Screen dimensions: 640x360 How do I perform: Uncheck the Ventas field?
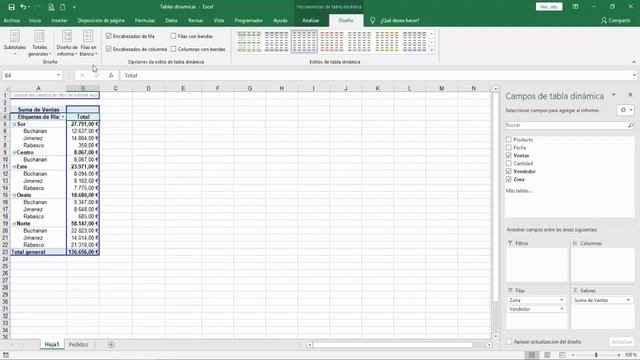(x=509, y=156)
